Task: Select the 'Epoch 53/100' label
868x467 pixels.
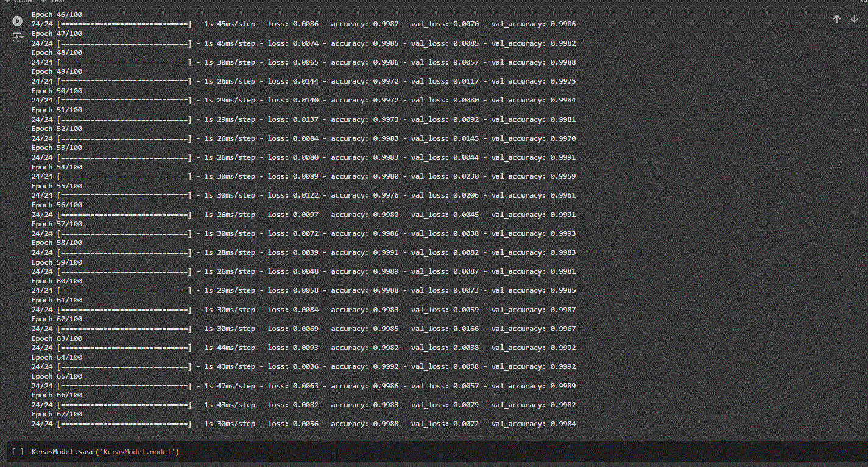Action: click(x=57, y=148)
